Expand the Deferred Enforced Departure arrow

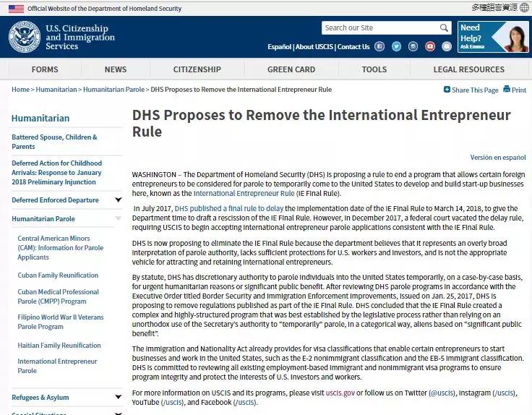tap(118, 200)
